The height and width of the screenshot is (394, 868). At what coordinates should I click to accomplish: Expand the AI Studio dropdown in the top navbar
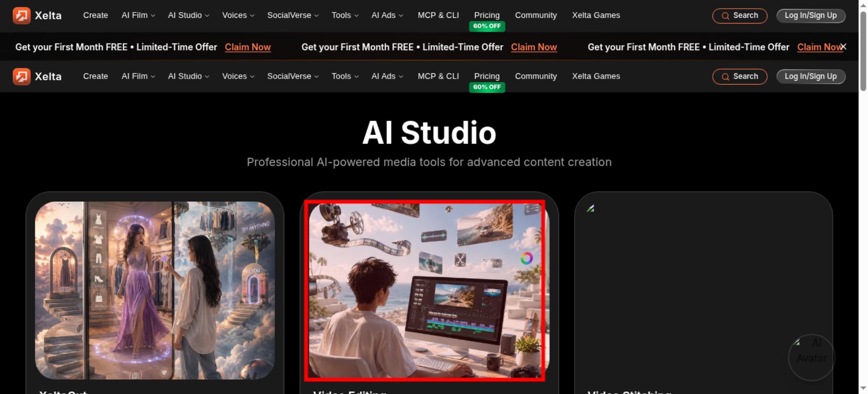(188, 15)
